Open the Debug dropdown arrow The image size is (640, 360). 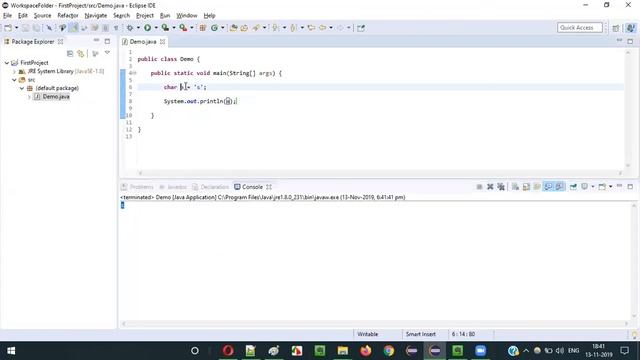[138, 28]
